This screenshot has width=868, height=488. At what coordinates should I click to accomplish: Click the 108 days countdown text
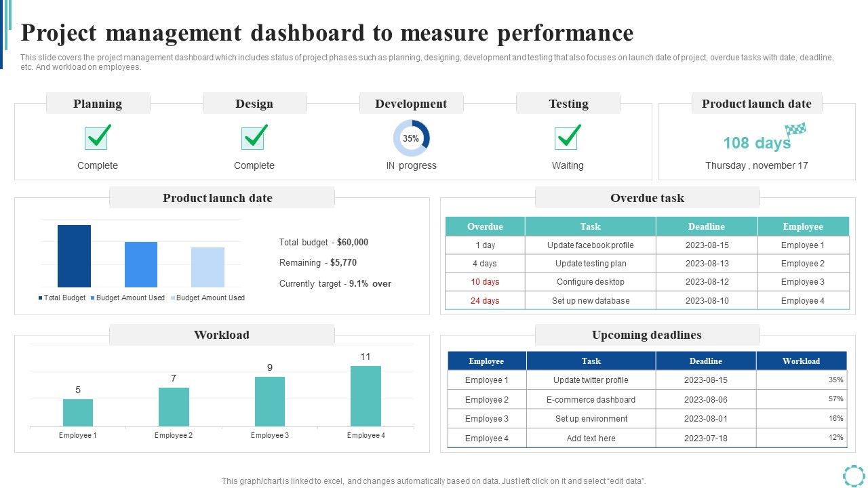tap(757, 143)
